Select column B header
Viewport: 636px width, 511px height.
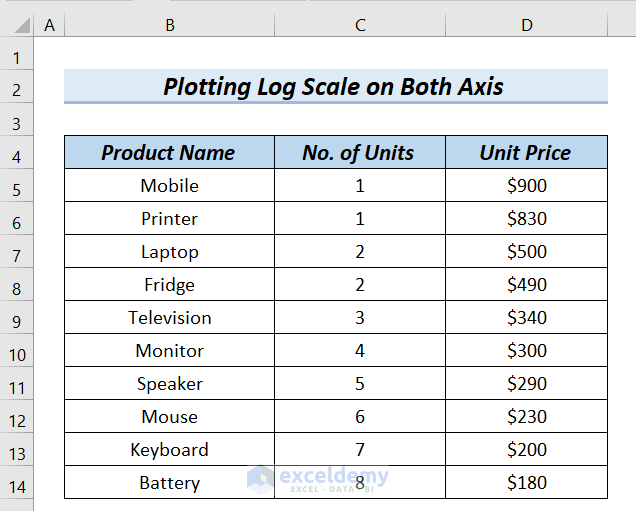169,24
